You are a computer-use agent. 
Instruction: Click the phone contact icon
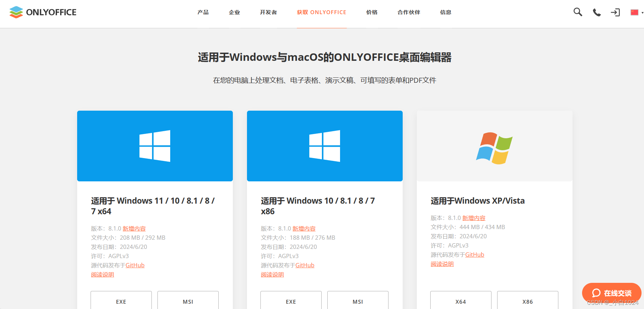tap(597, 12)
